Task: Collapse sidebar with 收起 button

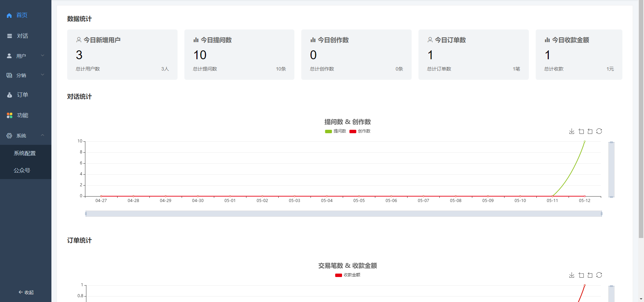Action: [x=26, y=292]
